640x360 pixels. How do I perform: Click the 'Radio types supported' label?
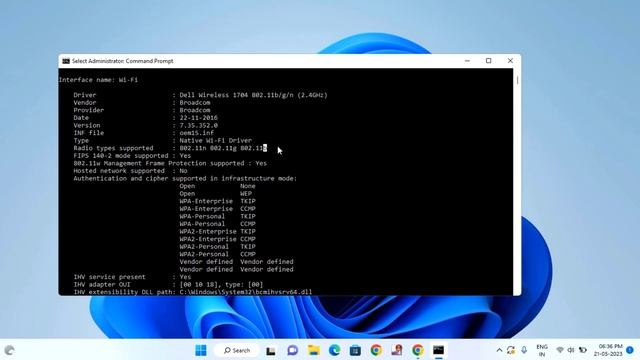coord(113,148)
